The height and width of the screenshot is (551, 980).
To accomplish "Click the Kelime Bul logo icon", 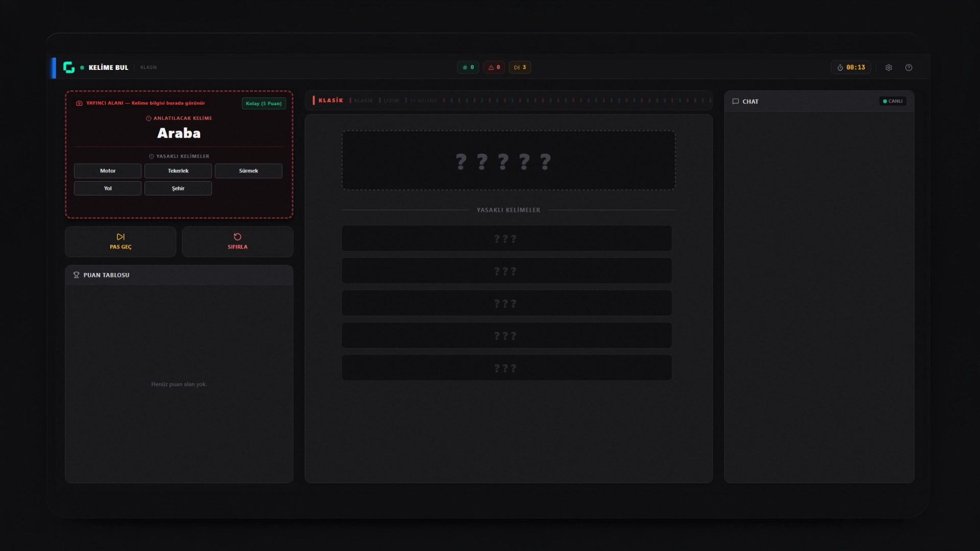I will coord(69,67).
